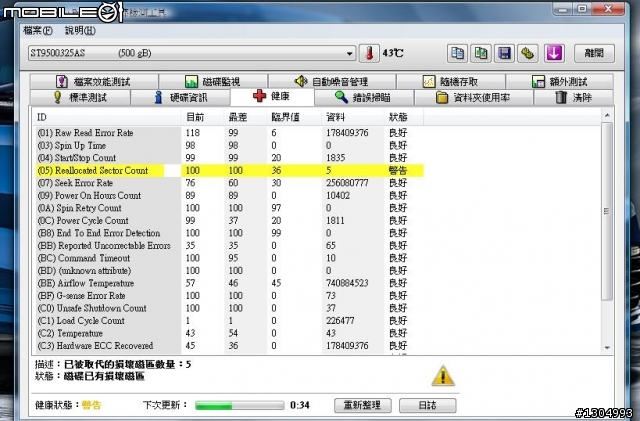
Task: Click the vertical scrollbar thumb
Action: (x=607, y=211)
